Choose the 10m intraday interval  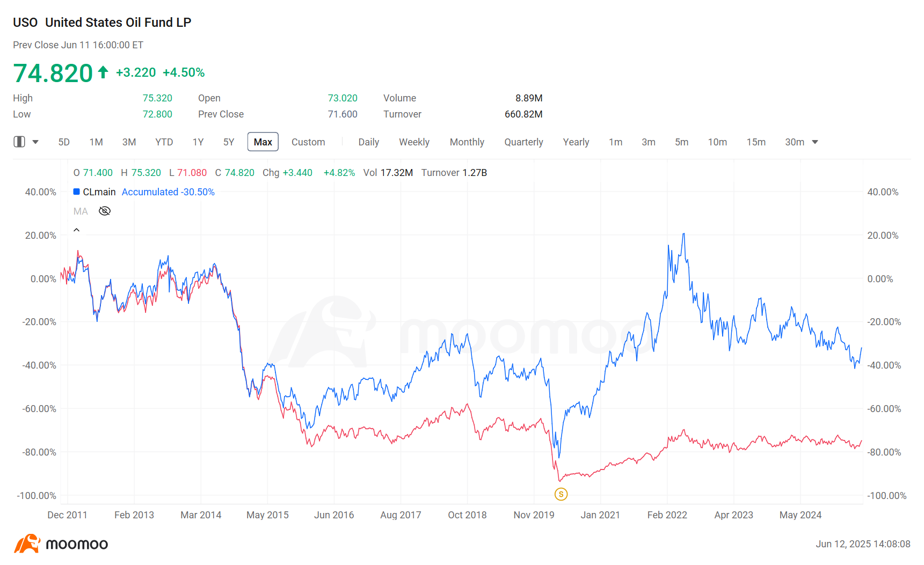(717, 142)
